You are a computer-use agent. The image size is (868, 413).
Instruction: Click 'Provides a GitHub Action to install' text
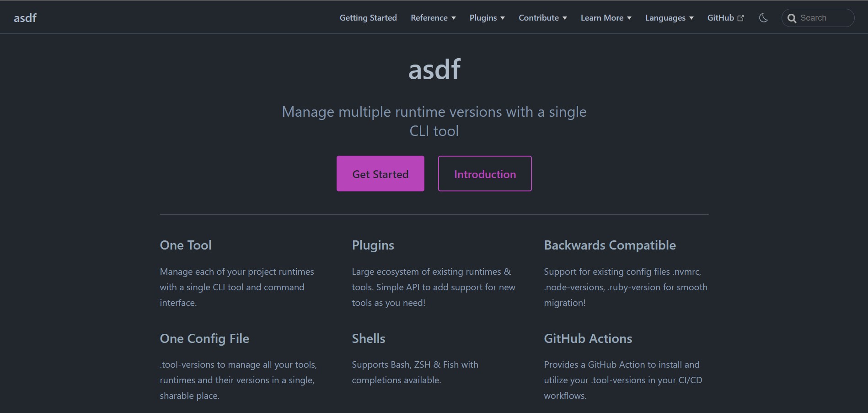(x=623, y=380)
